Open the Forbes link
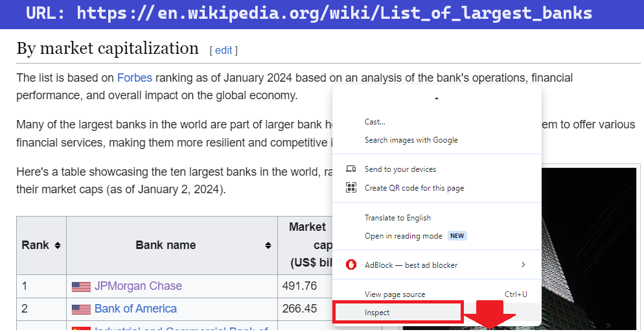This screenshot has height=332, width=644. [x=135, y=78]
